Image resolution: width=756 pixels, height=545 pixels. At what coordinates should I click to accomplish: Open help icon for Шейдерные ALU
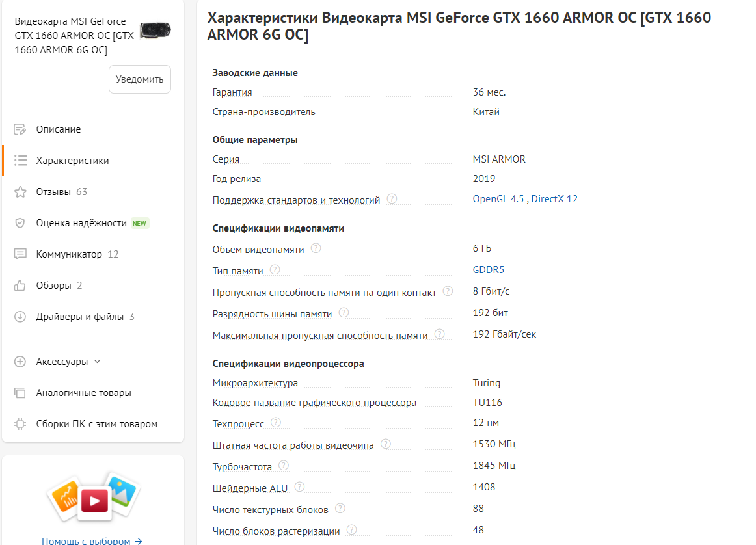[299, 486]
